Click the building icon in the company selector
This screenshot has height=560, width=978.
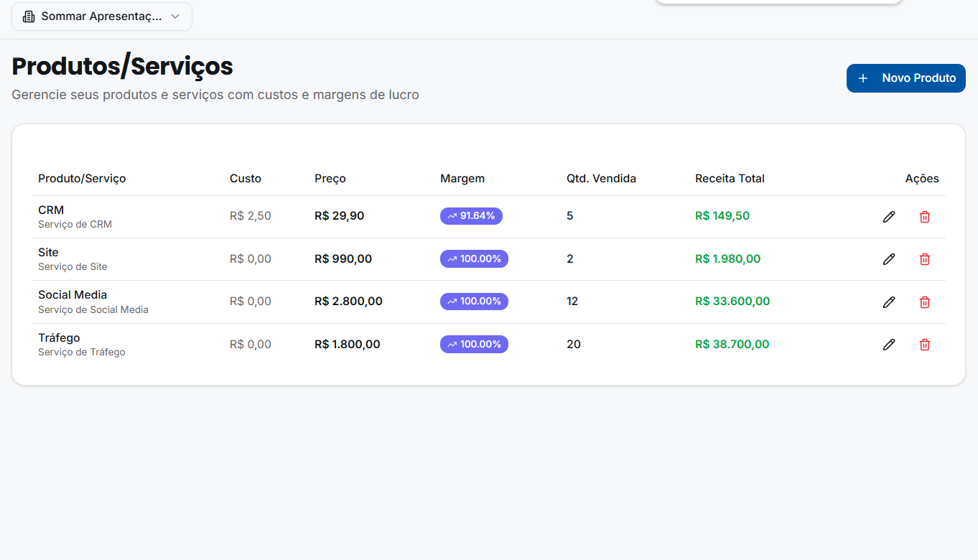[28, 16]
